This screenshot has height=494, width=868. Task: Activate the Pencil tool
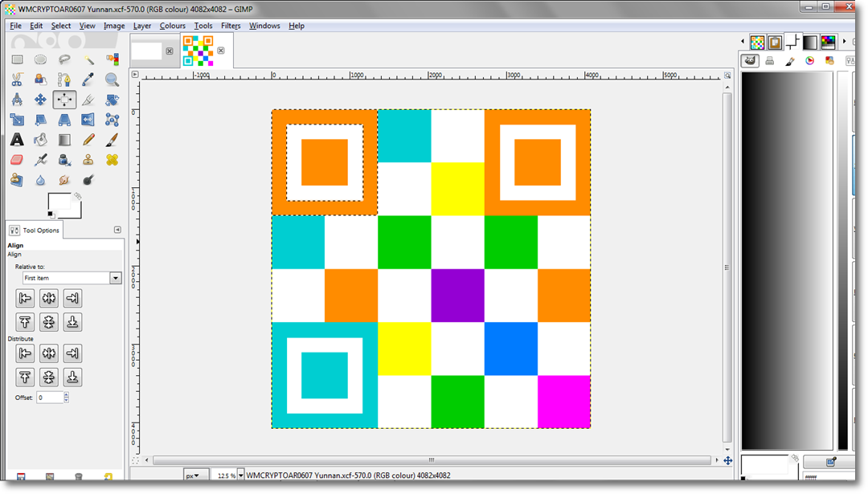(88, 140)
